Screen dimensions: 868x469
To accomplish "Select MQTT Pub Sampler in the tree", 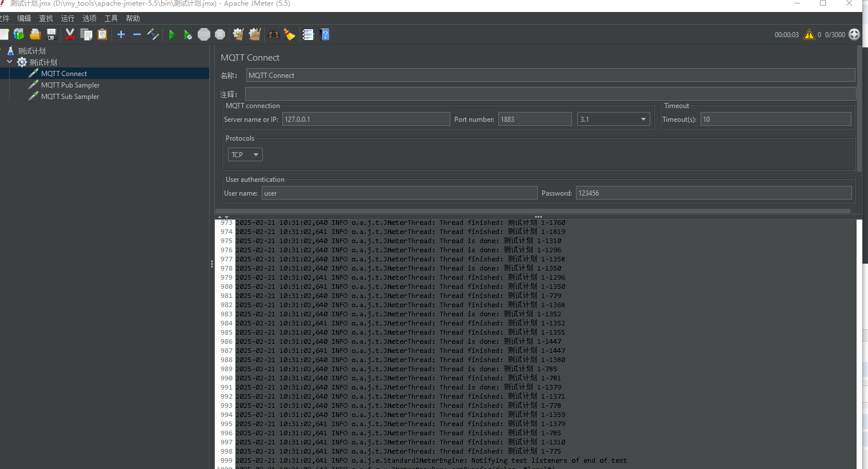I will pos(70,85).
